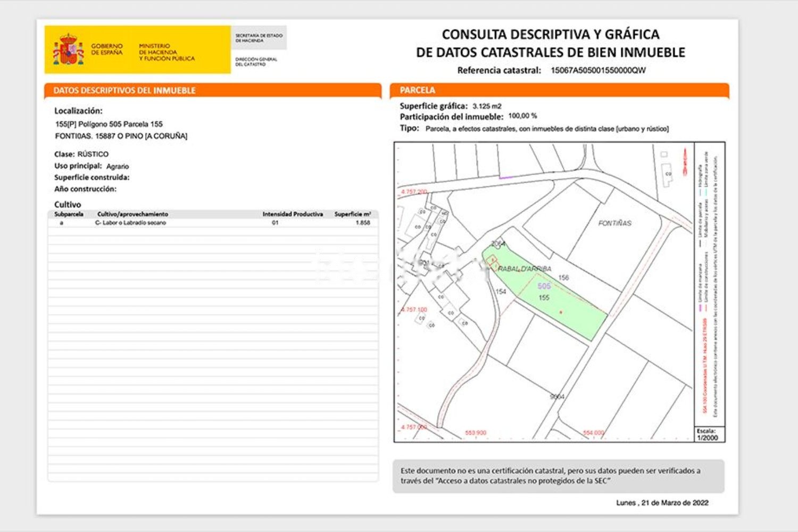The width and height of the screenshot is (798, 532).
Task: Select the PARCELA orange header
Action: pos(560,90)
